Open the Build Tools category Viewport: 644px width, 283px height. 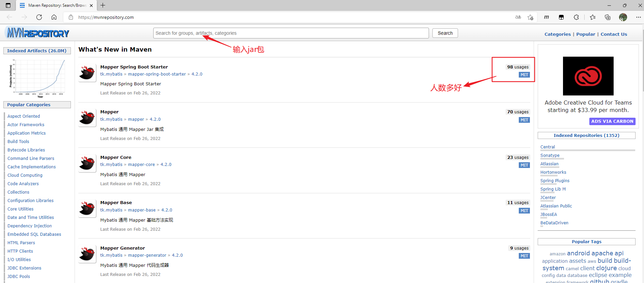click(x=18, y=141)
